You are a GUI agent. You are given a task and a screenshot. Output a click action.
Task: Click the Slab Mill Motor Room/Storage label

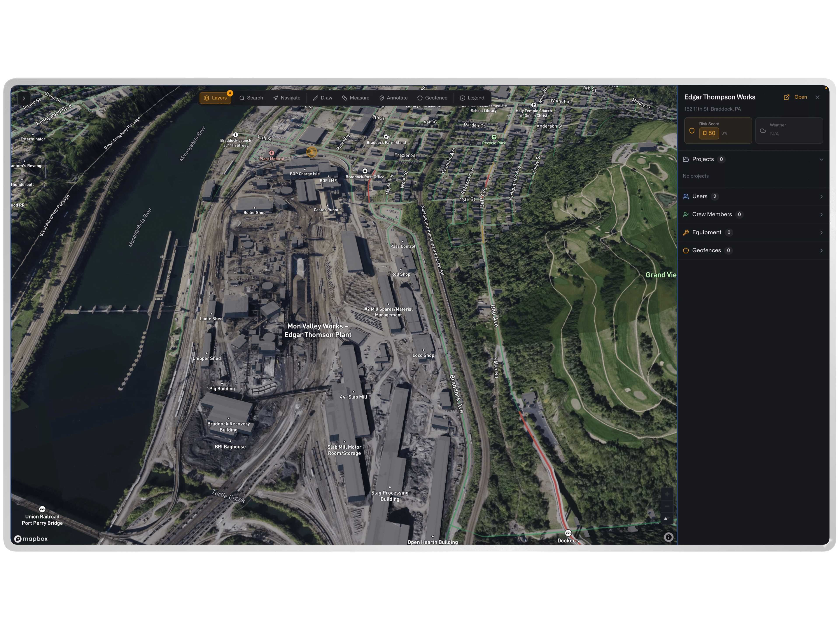tap(345, 450)
